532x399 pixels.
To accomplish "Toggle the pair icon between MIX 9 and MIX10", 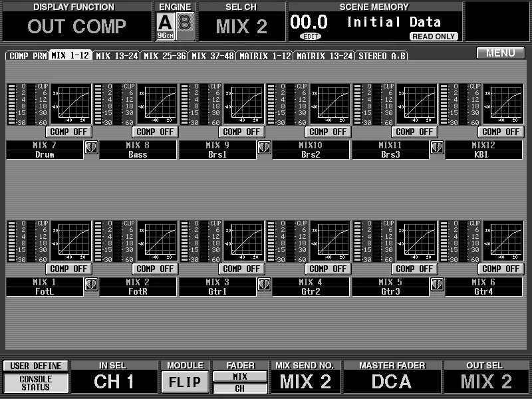I will pyautogui.click(x=264, y=147).
